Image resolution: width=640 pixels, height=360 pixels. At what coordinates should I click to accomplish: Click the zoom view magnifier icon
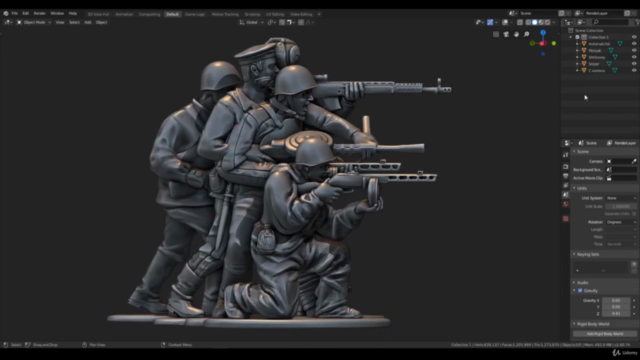coord(527,34)
